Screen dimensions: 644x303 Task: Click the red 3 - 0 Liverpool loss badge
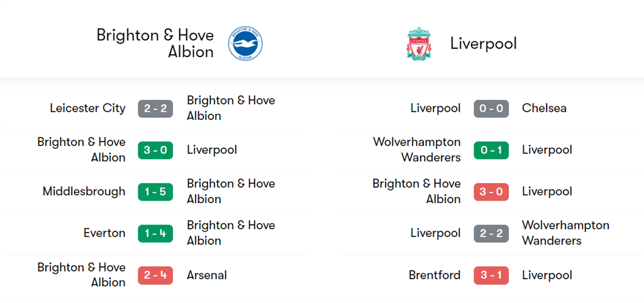491,192
